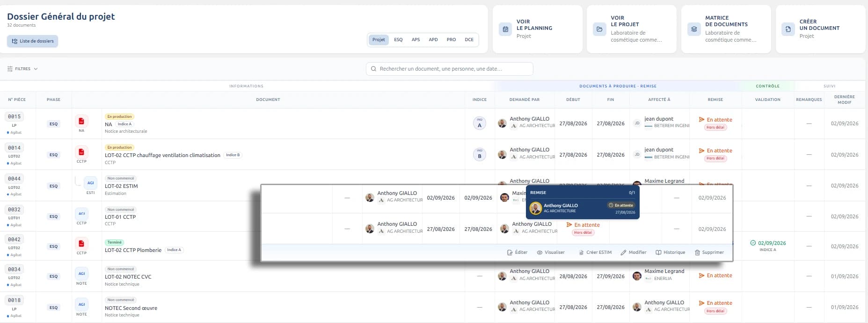
Task: Click the Supprimer trash action
Action: click(x=709, y=252)
